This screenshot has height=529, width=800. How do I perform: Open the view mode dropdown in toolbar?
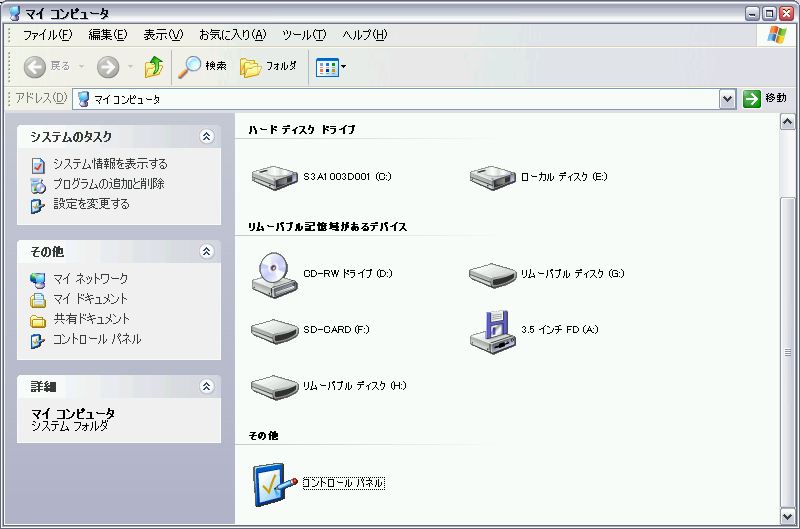pyautogui.click(x=331, y=67)
